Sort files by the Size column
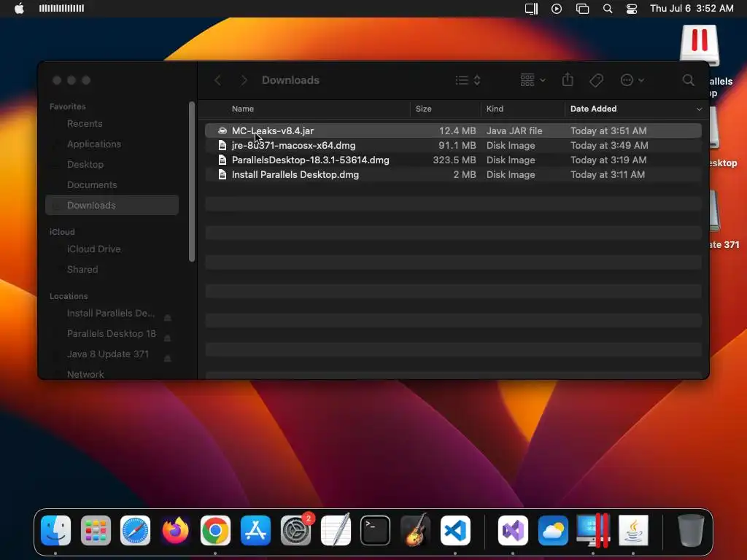 tap(424, 109)
